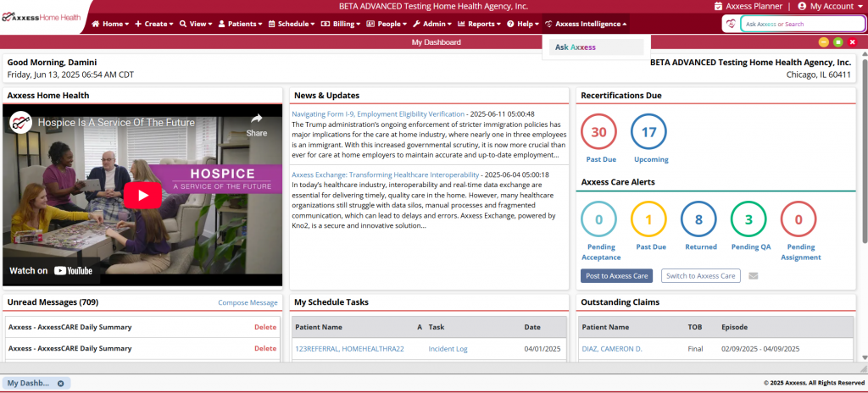This screenshot has height=393, width=868.
Task: Open the Create menu
Action: pyautogui.click(x=154, y=24)
